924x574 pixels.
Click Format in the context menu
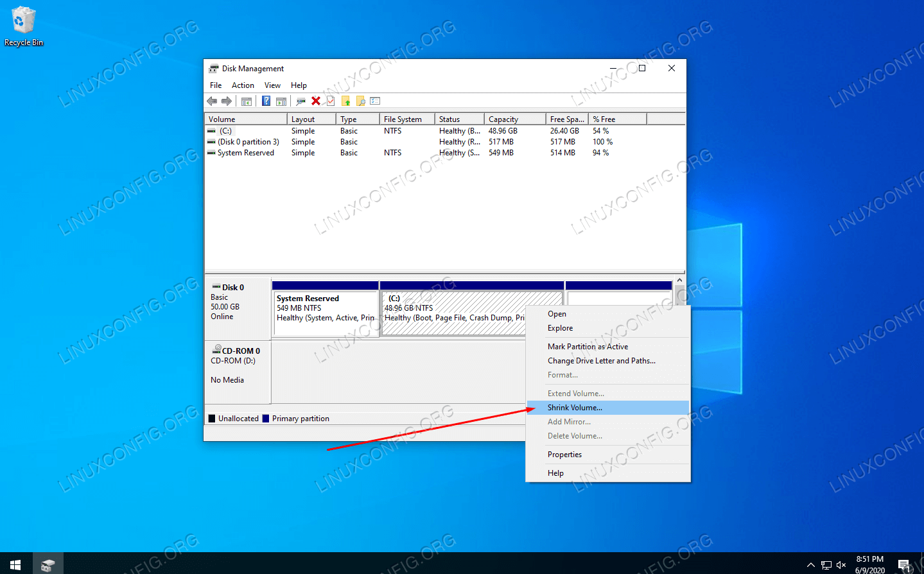click(x=607, y=375)
